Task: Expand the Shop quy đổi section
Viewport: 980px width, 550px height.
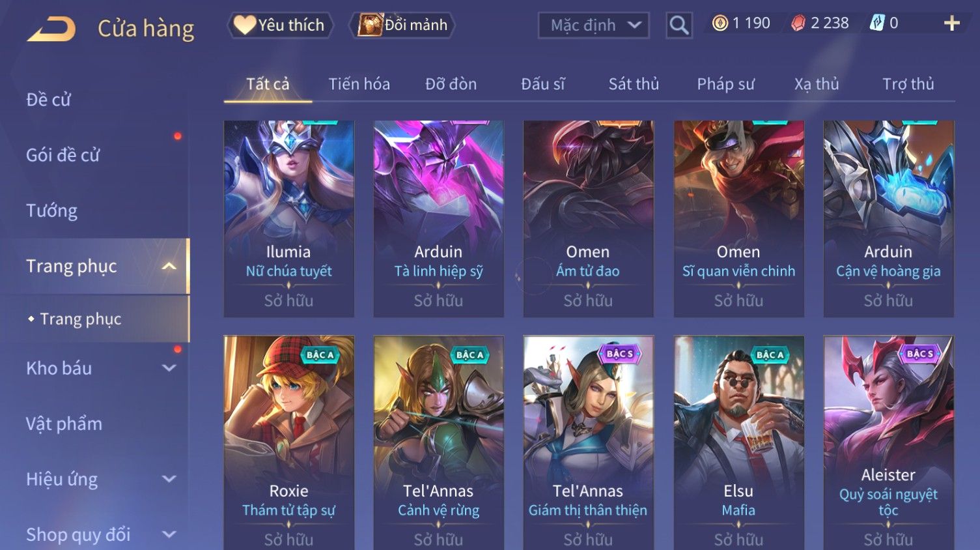Action: tap(169, 534)
